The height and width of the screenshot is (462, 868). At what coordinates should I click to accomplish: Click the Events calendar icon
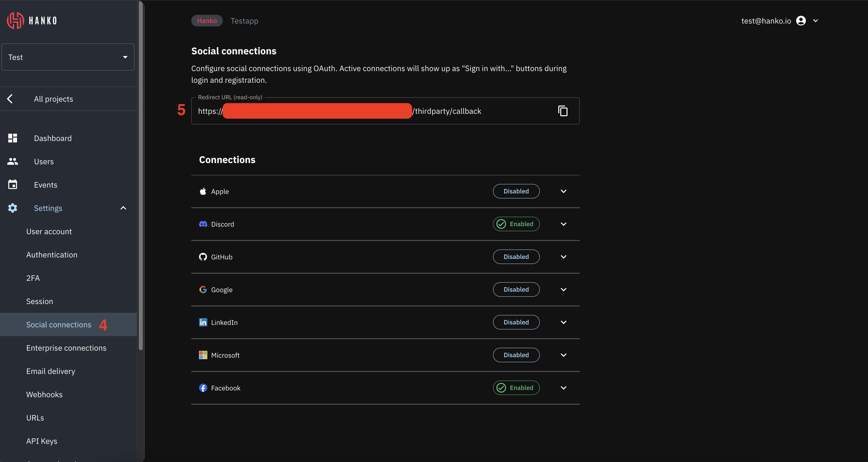tap(12, 184)
